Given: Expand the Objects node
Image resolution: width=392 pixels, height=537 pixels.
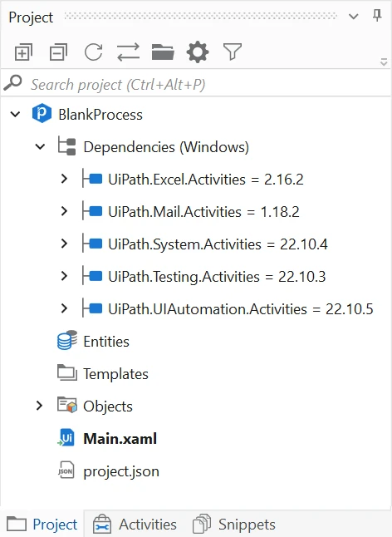Looking at the screenshot, I should point(39,406).
